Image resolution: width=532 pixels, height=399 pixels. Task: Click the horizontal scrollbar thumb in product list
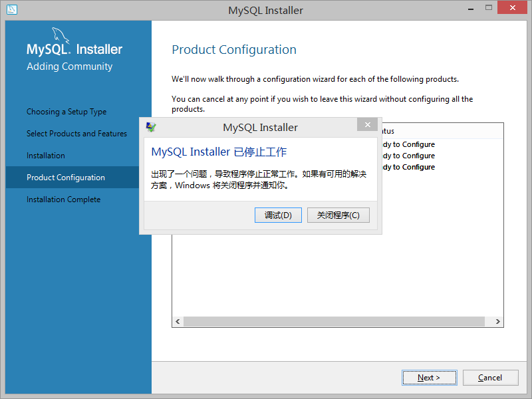coord(334,321)
